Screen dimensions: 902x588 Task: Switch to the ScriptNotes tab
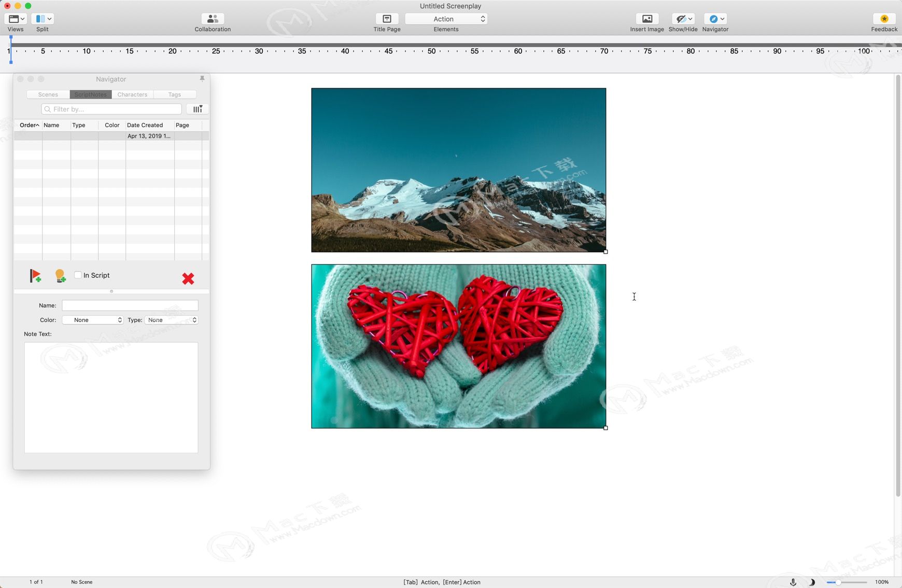pyautogui.click(x=90, y=94)
